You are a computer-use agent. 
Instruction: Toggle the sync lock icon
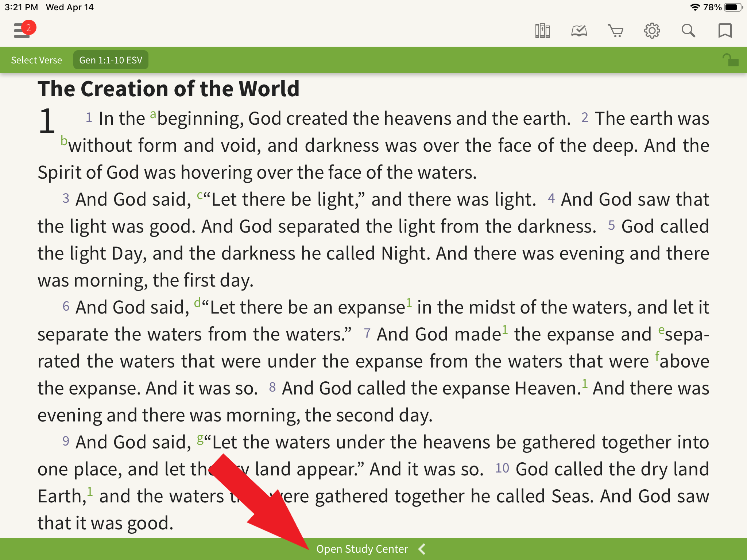731,60
